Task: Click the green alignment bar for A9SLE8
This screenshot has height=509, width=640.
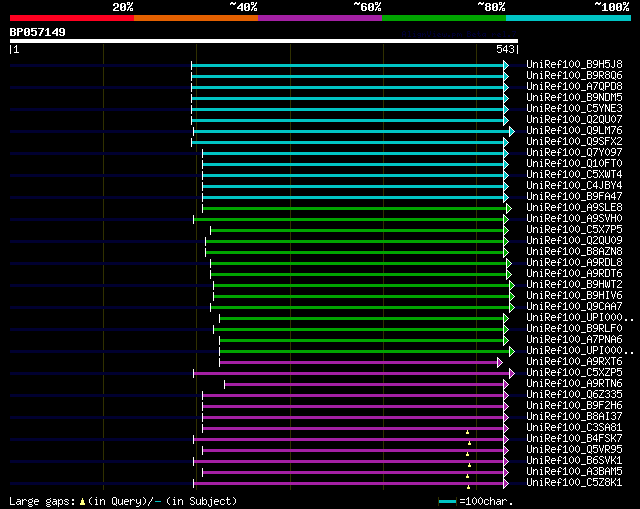Action: pos(354,209)
